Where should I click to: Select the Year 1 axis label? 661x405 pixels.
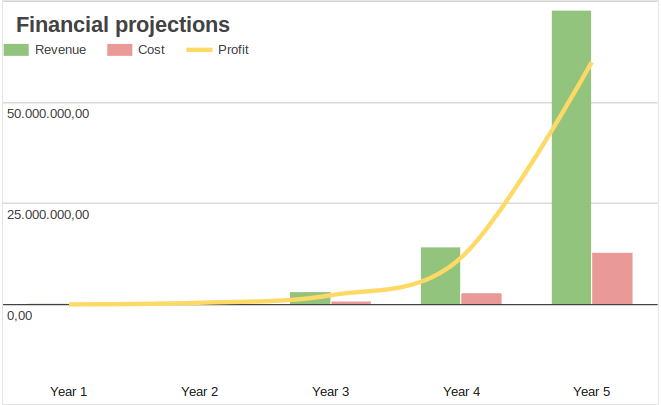tap(69, 391)
